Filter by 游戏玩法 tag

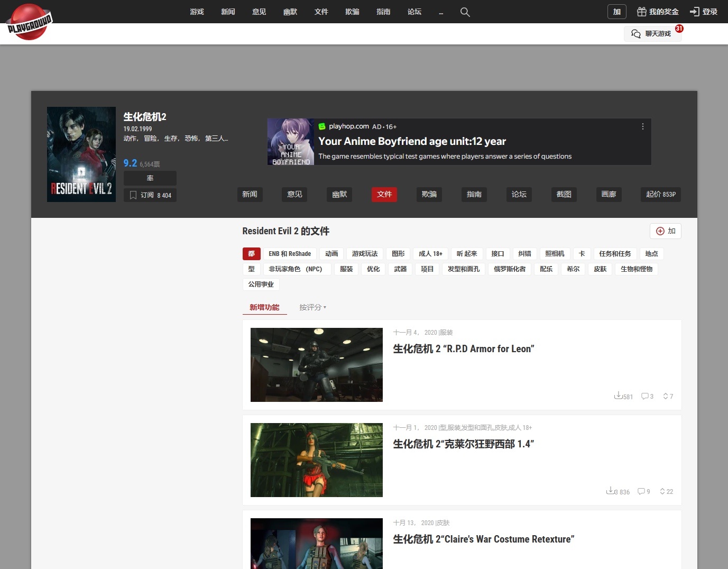click(x=365, y=254)
